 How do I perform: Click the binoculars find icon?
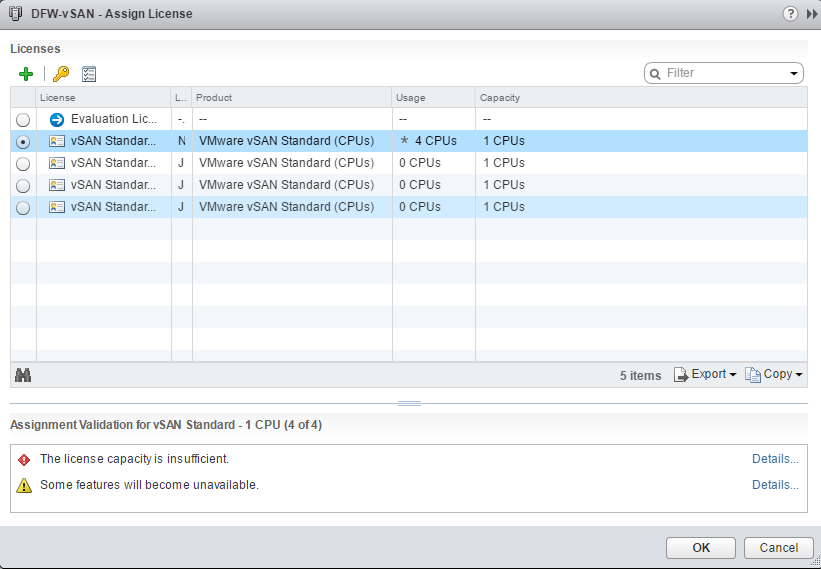(23, 375)
